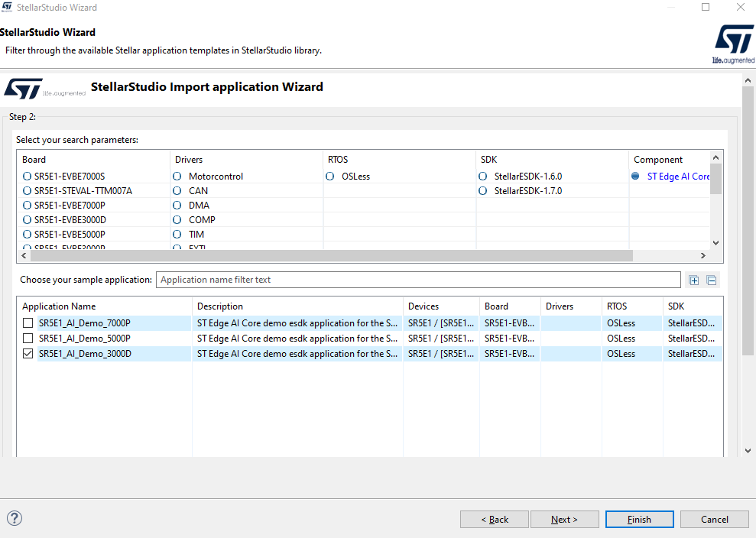Open the help question-mark icon
The width and height of the screenshot is (756, 538).
(14, 518)
